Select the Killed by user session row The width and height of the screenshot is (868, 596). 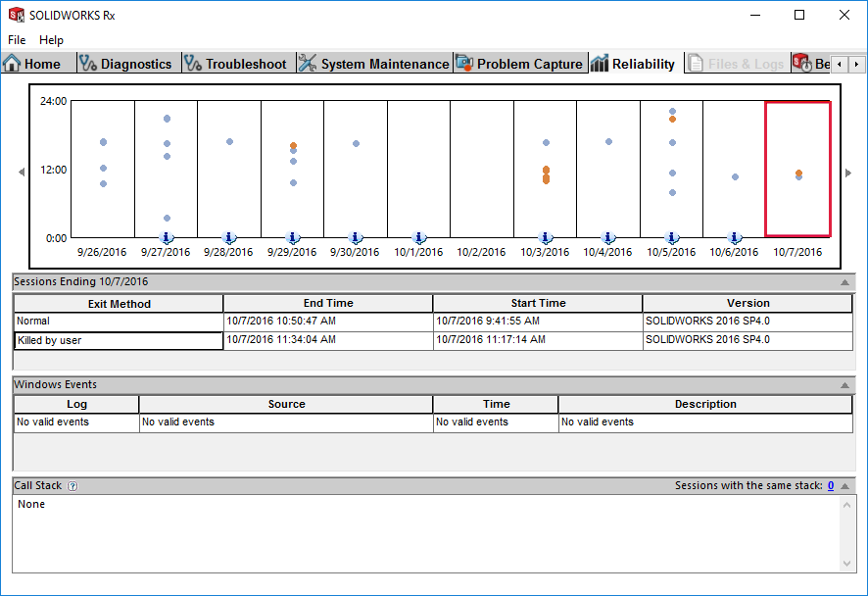pos(119,340)
